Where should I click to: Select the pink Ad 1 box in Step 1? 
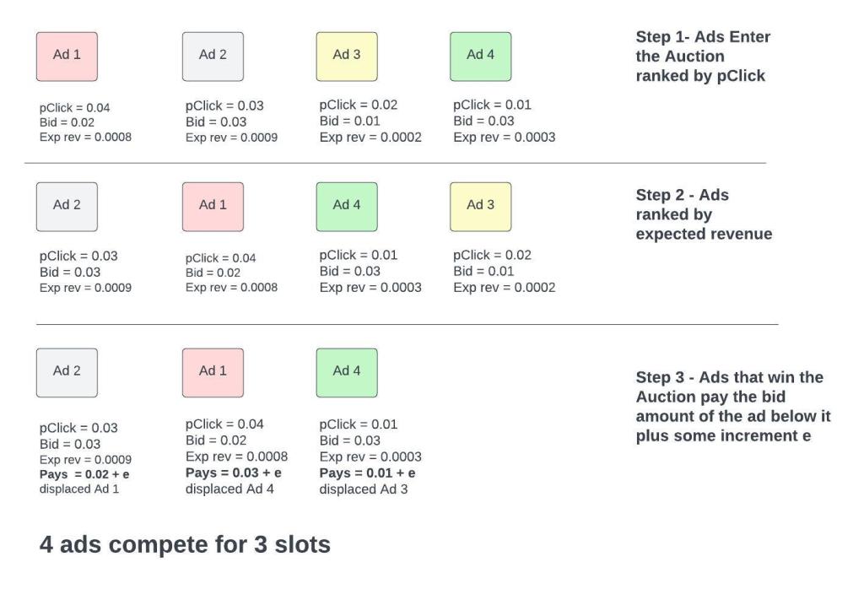pos(67,57)
